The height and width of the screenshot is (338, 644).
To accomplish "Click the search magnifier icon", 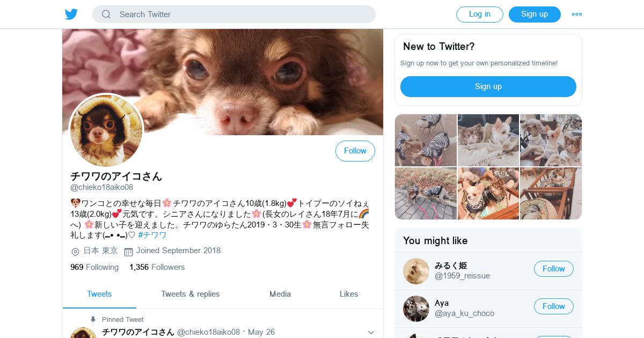I will click(106, 14).
